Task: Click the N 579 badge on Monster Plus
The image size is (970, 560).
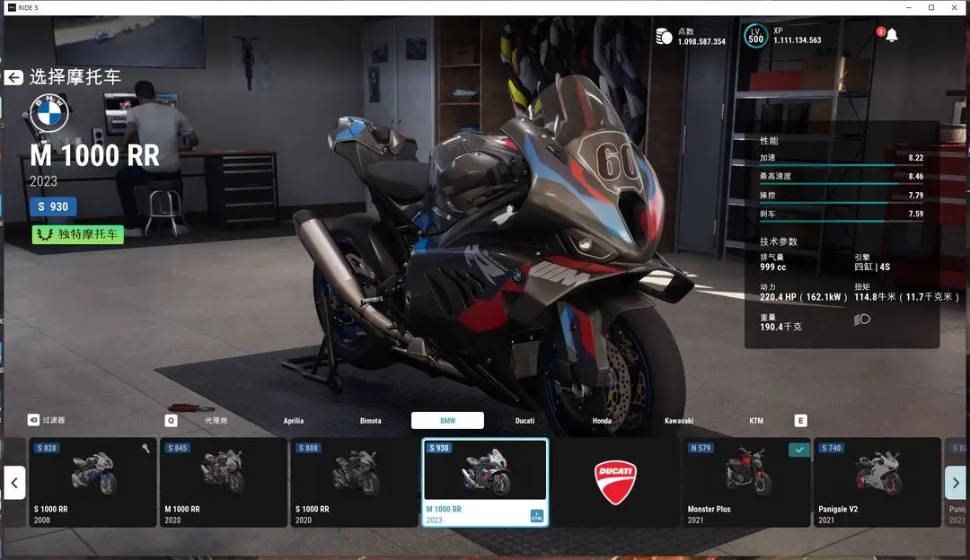Action: pyautogui.click(x=701, y=448)
